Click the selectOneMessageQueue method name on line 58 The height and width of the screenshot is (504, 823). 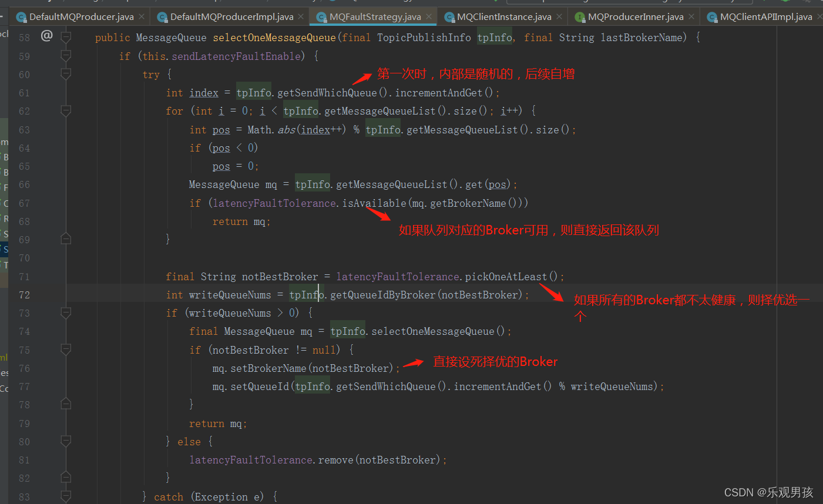click(x=274, y=38)
